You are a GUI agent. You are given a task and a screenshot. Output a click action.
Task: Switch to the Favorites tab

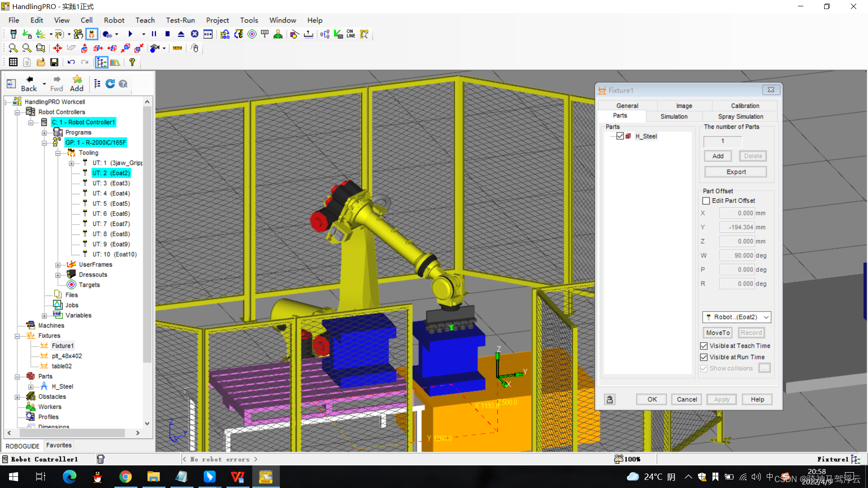59,446
